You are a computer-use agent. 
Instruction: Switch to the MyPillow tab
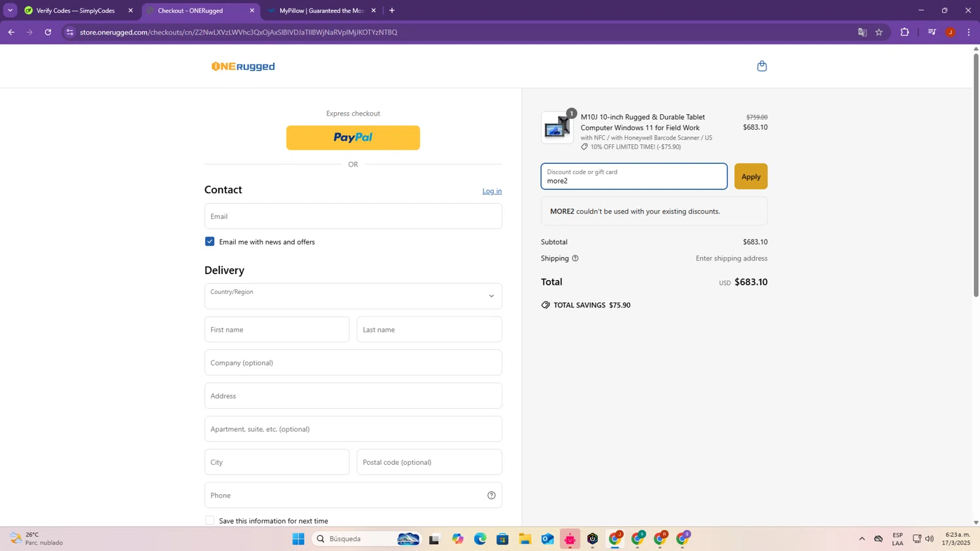click(x=321, y=10)
